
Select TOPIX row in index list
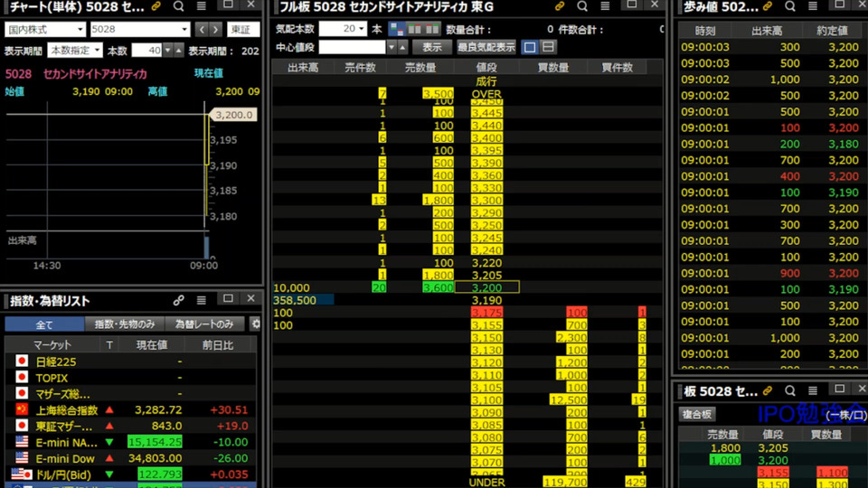click(130, 378)
